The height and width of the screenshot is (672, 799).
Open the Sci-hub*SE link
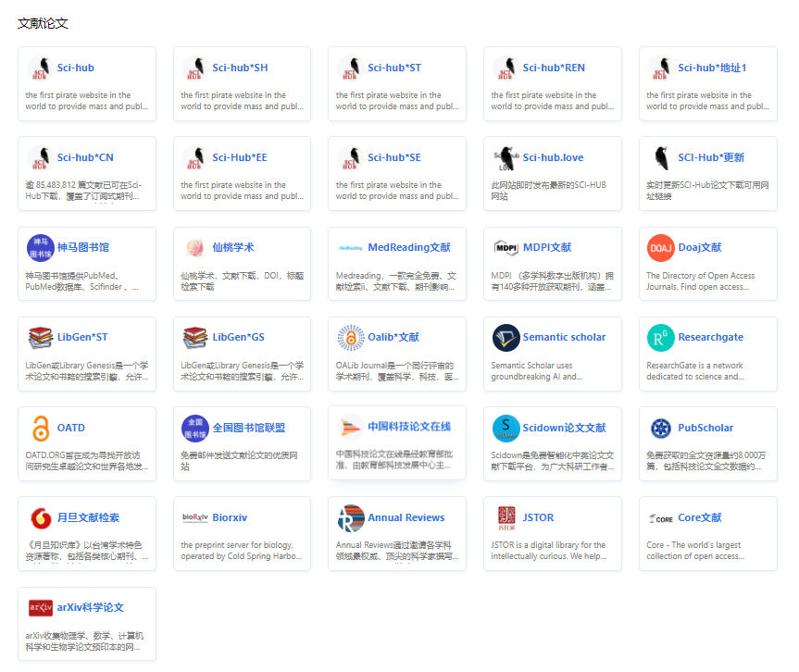click(394, 157)
